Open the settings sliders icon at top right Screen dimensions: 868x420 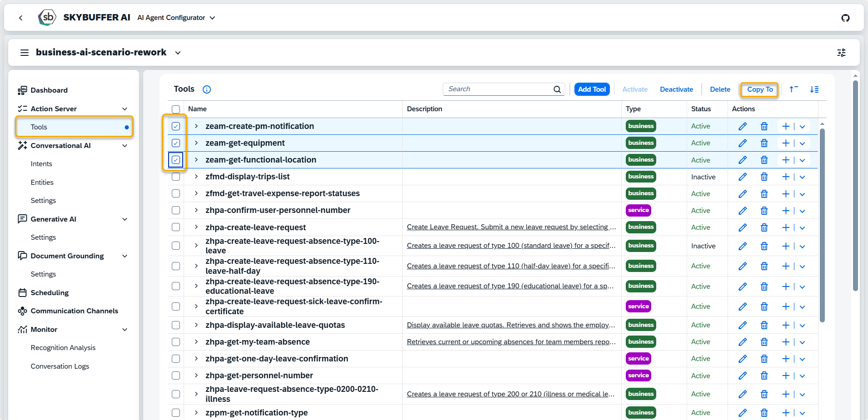[841, 53]
